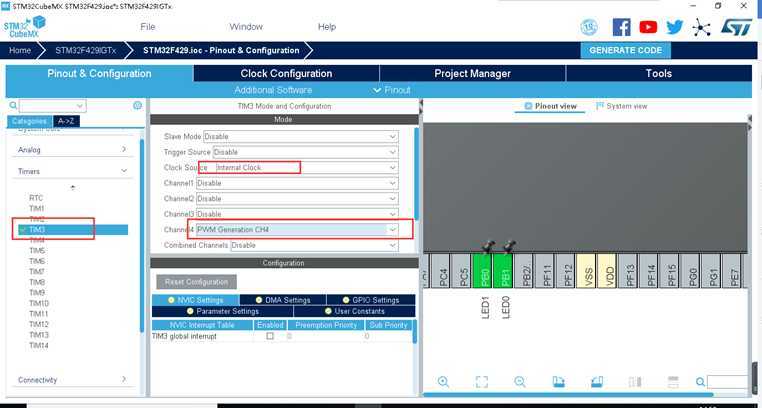
Task: Select TIM5 in the Timers list
Action: point(37,251)
